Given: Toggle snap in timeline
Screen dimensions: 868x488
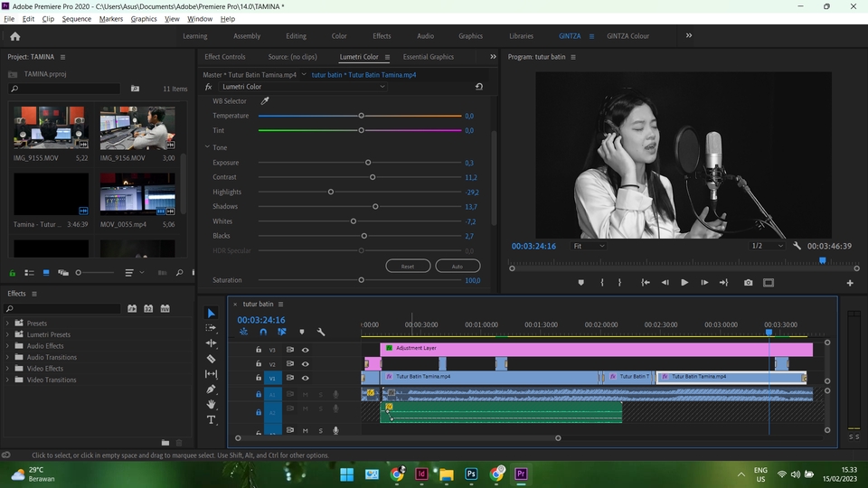Looking at the screenshot, I should pos(263,333).
